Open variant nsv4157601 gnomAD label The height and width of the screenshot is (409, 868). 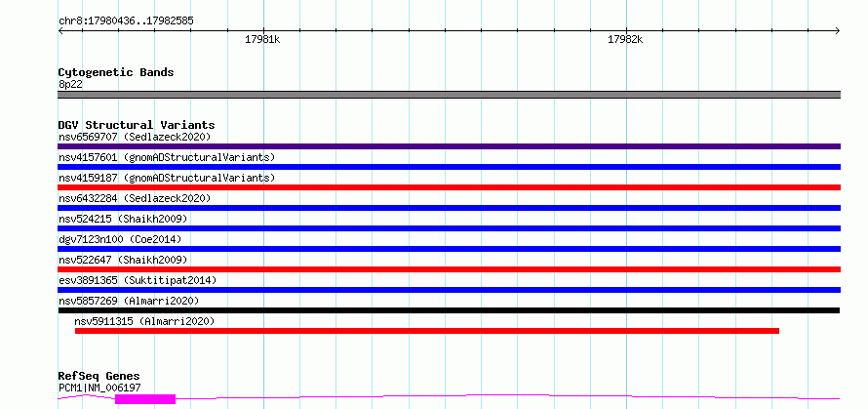[x=167, y=157]
